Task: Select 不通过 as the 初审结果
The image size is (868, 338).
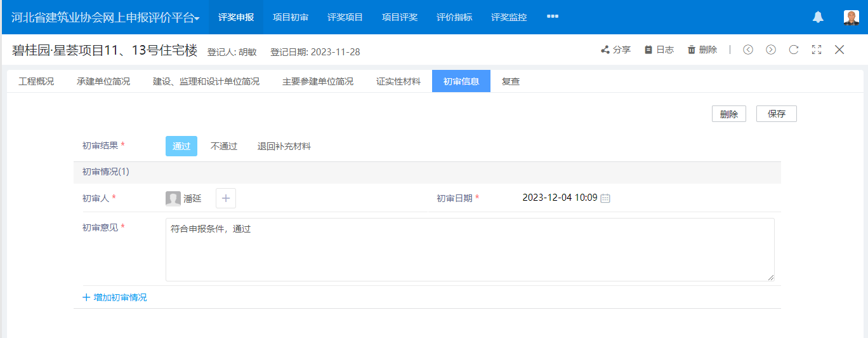Action: (224, 146)
